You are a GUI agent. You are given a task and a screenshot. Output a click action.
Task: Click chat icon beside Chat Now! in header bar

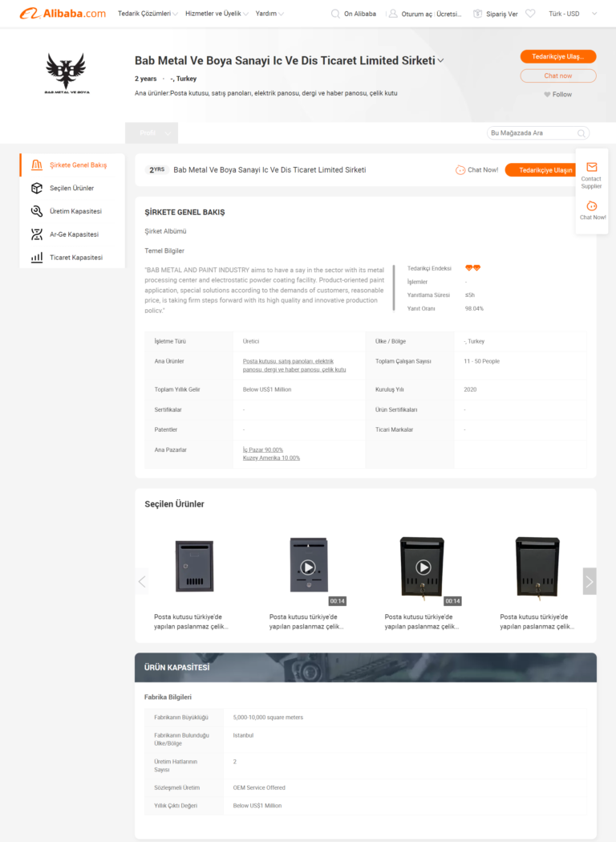(x=460, y=169)
